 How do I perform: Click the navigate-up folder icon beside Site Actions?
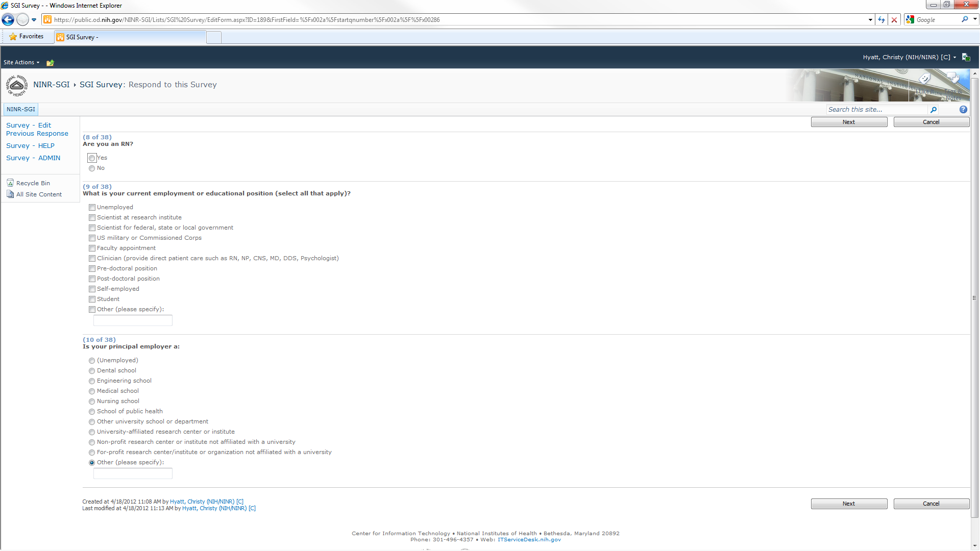(x=50, y=63)
